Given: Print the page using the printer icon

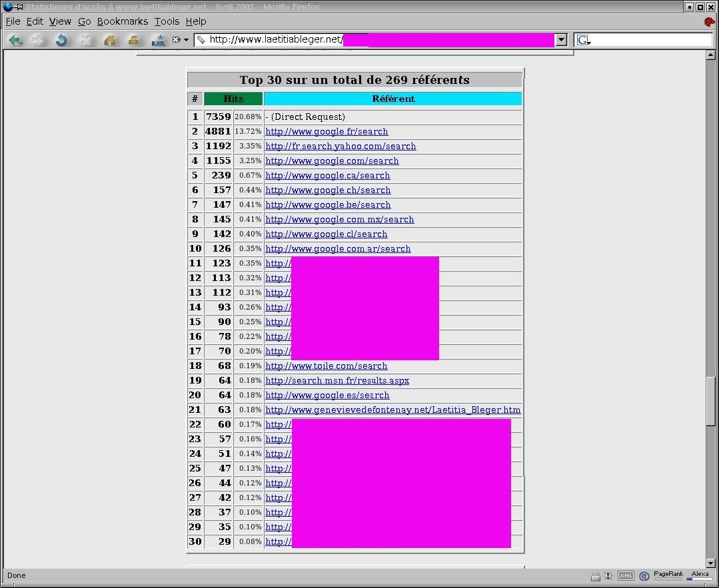Looking at the screenshot, I should pos(133,41).
